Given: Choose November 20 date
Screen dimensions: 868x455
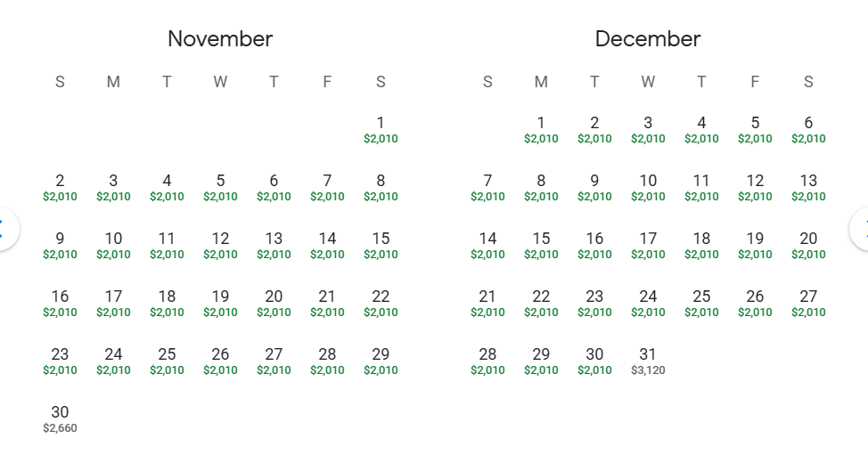Looking at the screenshot, I should pyautogui.click(x=274, y=303).
